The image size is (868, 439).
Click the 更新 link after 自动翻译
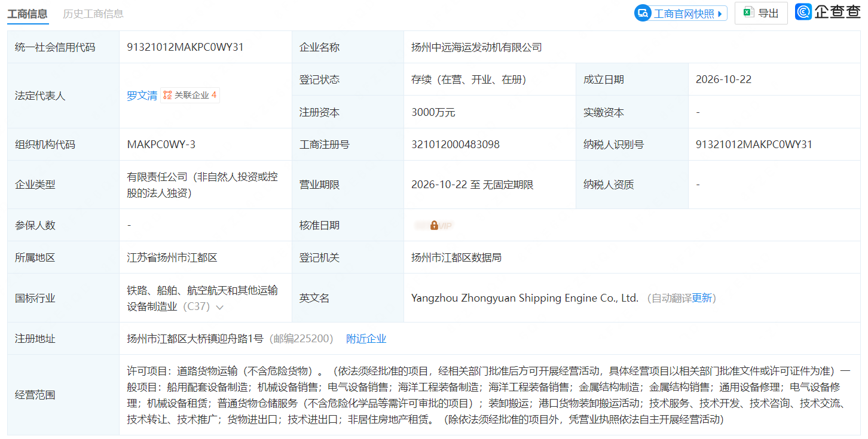pos(702,298)
